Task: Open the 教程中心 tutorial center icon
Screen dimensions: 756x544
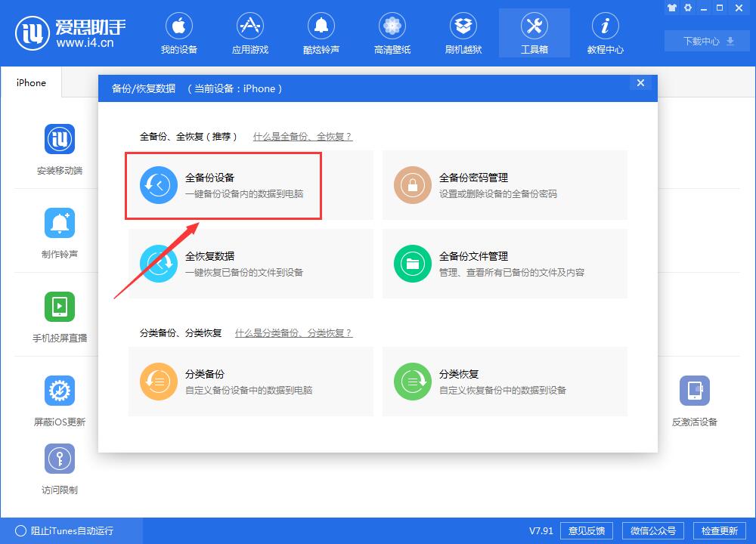Action: click(x=605, y=33)
